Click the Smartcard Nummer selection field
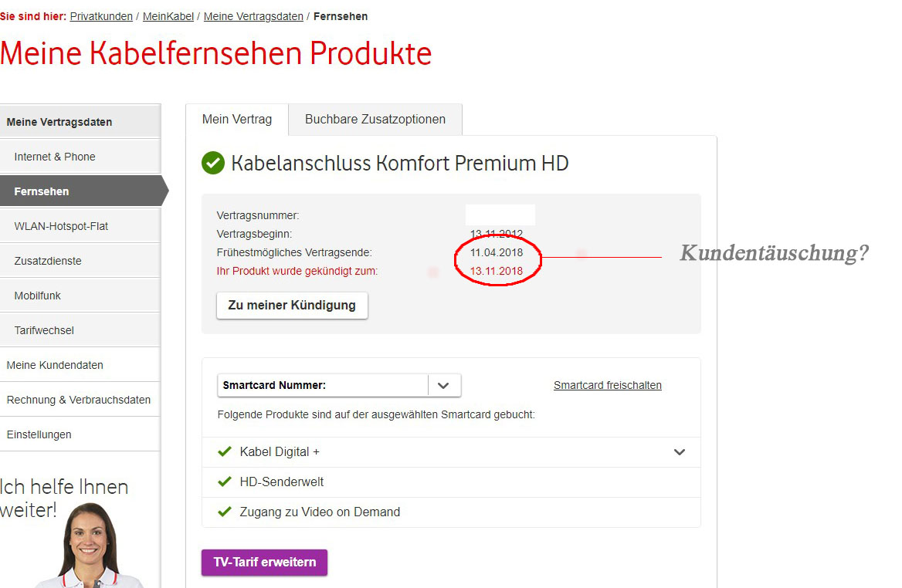This screenshot has width=902, height=588. coord(322,385)
